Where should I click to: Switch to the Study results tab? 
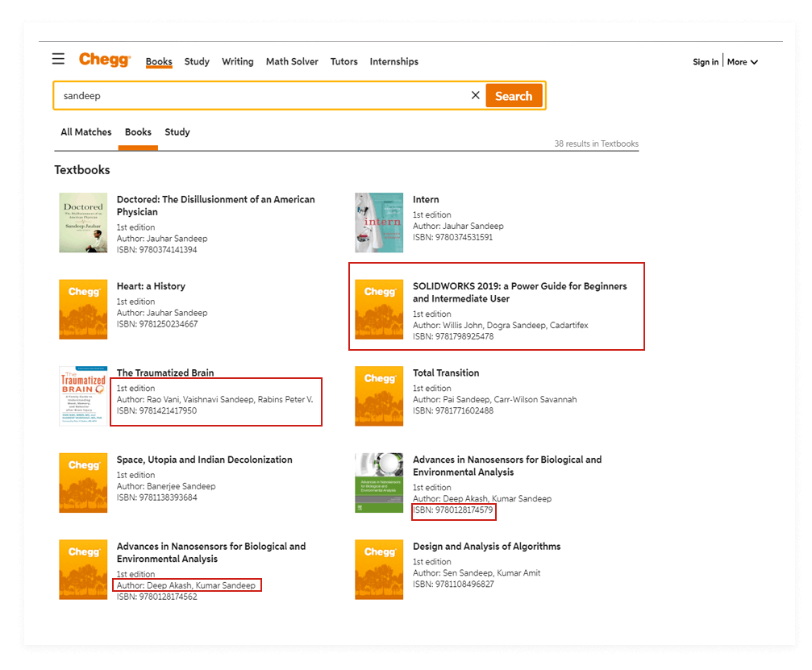click(177, 132)
